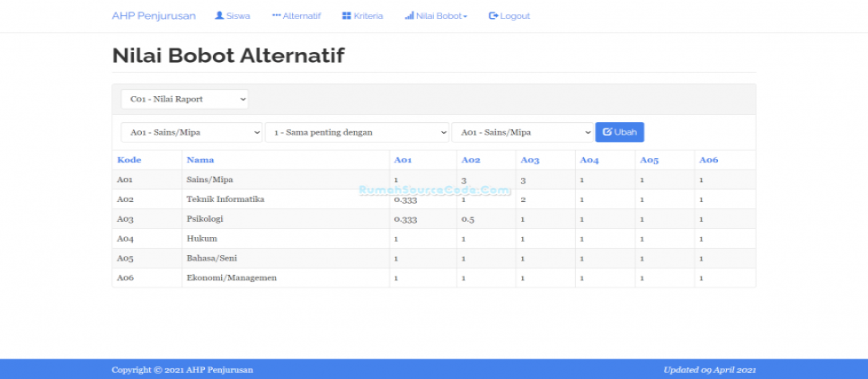868x379 pixels.
Task: Click code A05 in the Kode column
Action: click(x=125, y=259)
